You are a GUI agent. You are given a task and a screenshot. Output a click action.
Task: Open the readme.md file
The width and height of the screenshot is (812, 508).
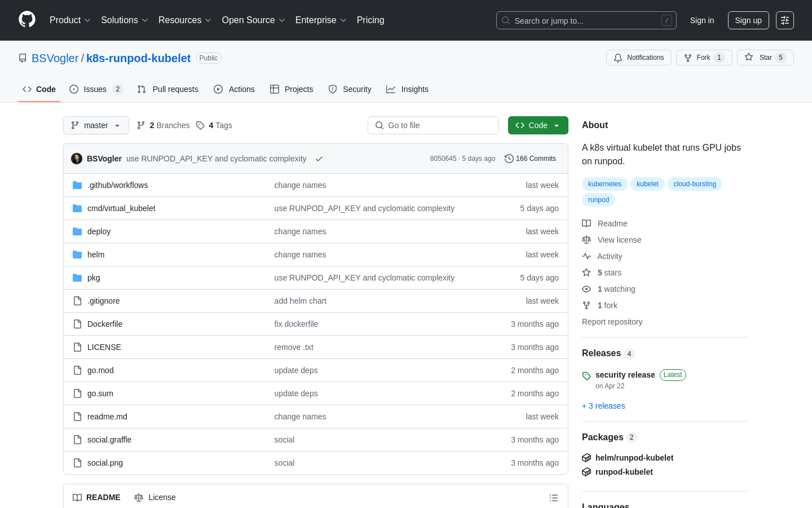[107, 417]
